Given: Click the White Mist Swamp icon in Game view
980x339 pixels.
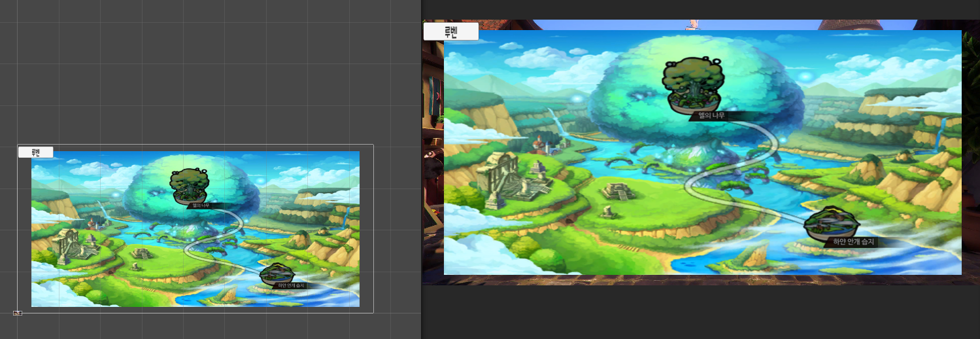Looking at the screenshot, I should (x=830, y=224).
